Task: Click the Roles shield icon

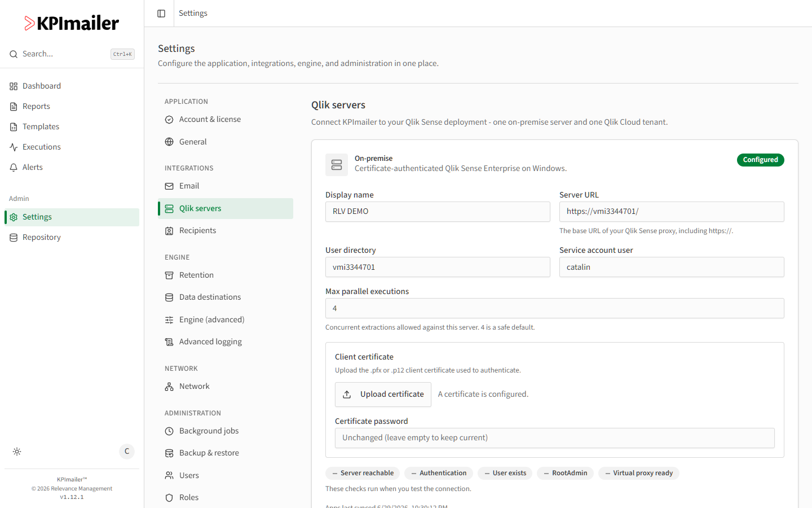Action: click(x=169, y=498)
